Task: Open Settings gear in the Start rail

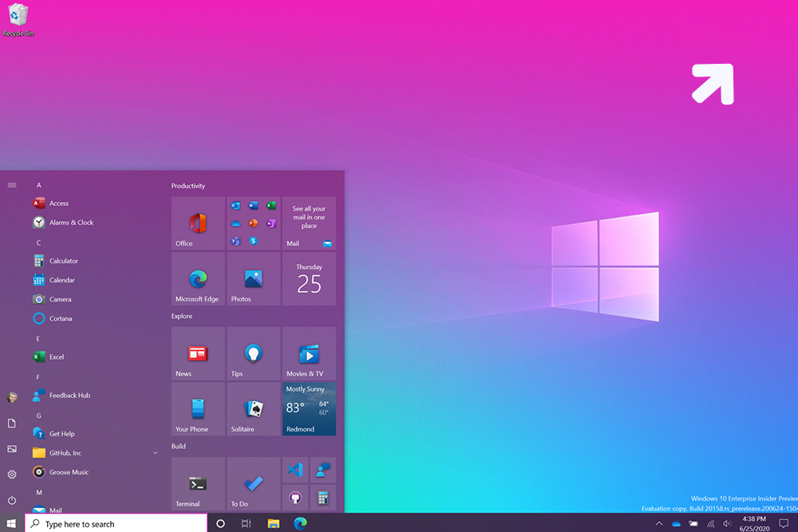Action: (12, 475)
